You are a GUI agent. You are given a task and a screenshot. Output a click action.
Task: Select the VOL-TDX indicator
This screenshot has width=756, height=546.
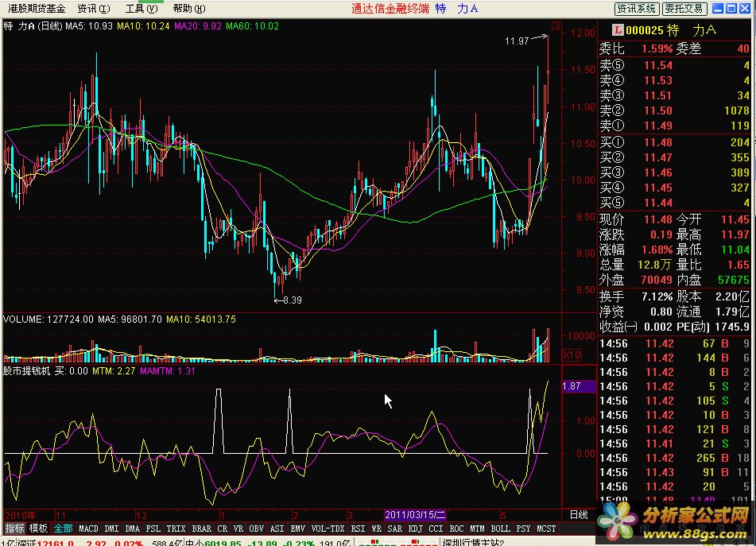click(328, 529)
